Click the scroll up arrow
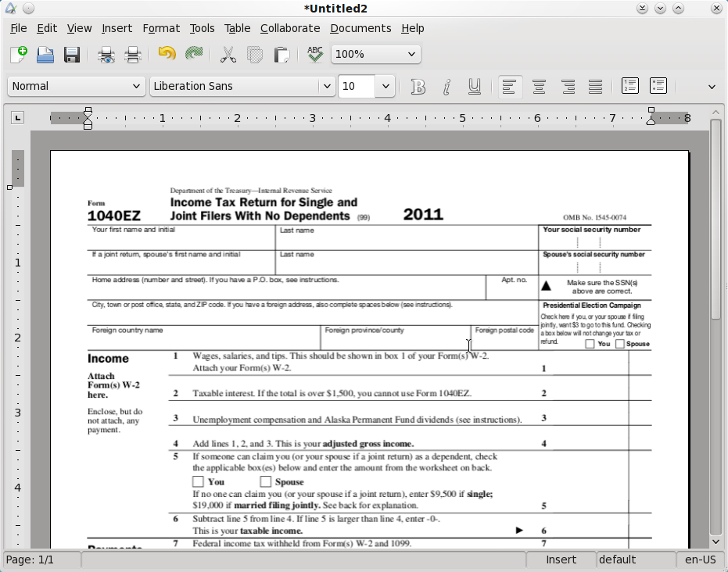The image size is (728, 572). [x=715, y=113]
